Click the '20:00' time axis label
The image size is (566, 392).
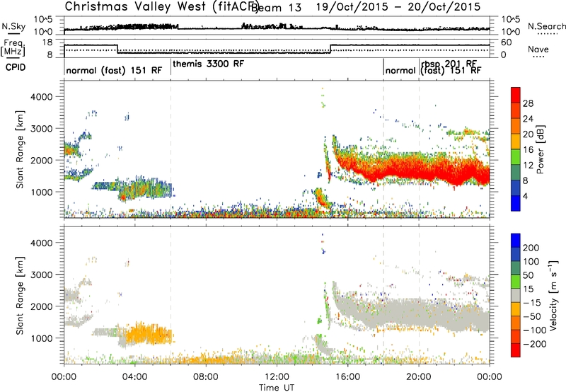(419, 377)
